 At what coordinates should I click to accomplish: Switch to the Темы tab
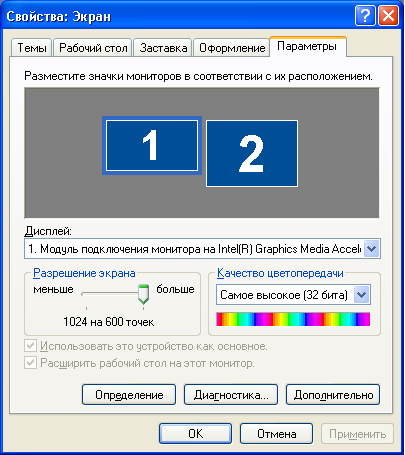click(x=32, y=48)
